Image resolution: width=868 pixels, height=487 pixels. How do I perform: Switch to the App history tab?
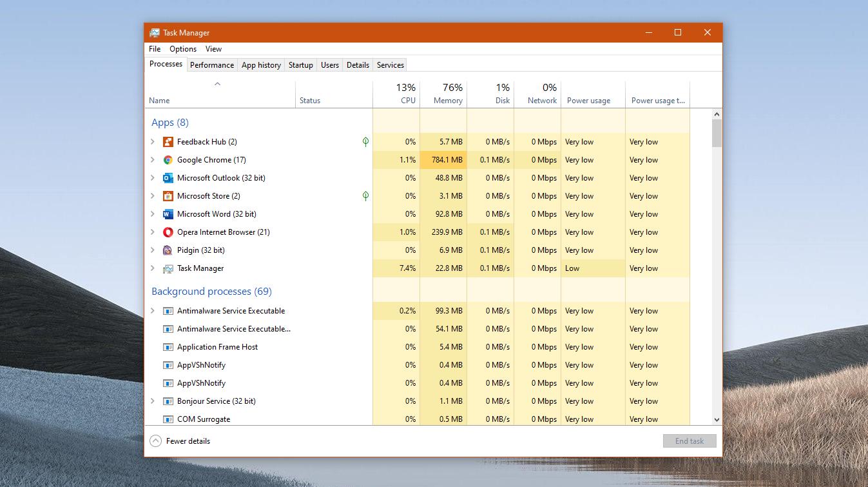[261, 65]
